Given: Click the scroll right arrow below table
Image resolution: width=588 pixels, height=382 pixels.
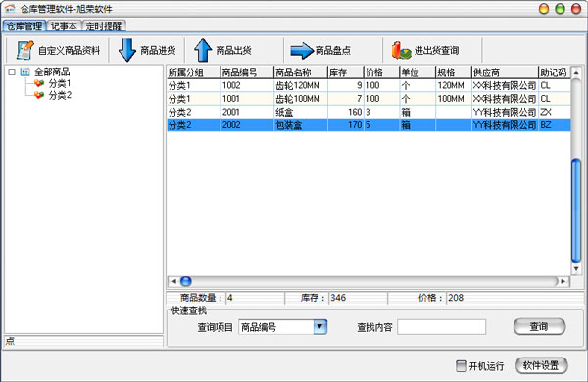Looking at the screenshot, I should tap(563, 281).
